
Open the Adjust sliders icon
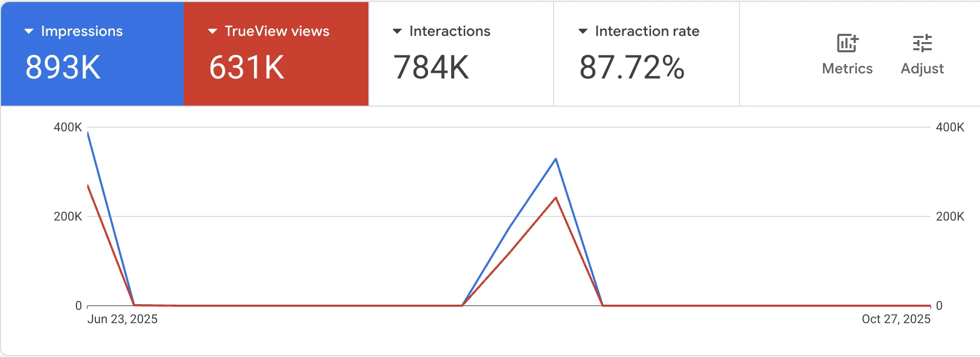click(922, 43)
